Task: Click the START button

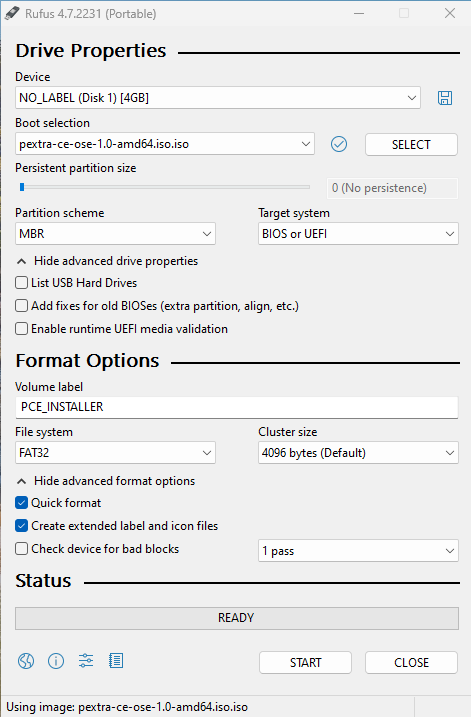Action: click(x=305, y=663)
